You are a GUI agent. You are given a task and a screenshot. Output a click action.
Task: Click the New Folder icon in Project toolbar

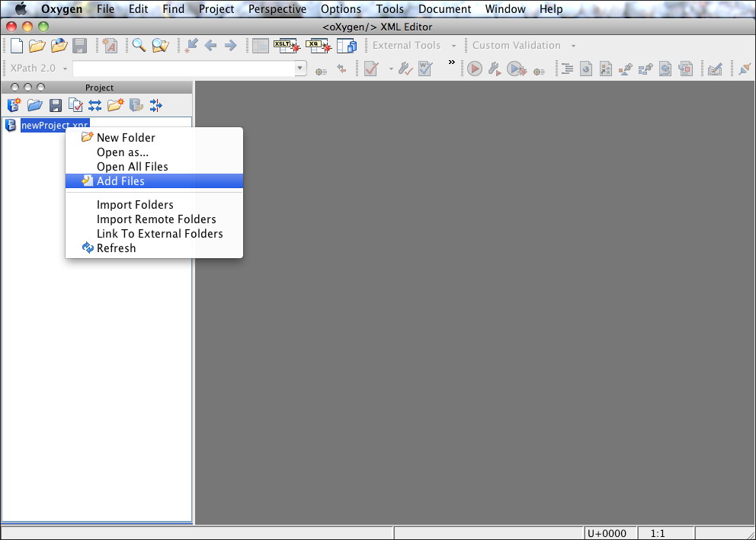pos(115,105)
